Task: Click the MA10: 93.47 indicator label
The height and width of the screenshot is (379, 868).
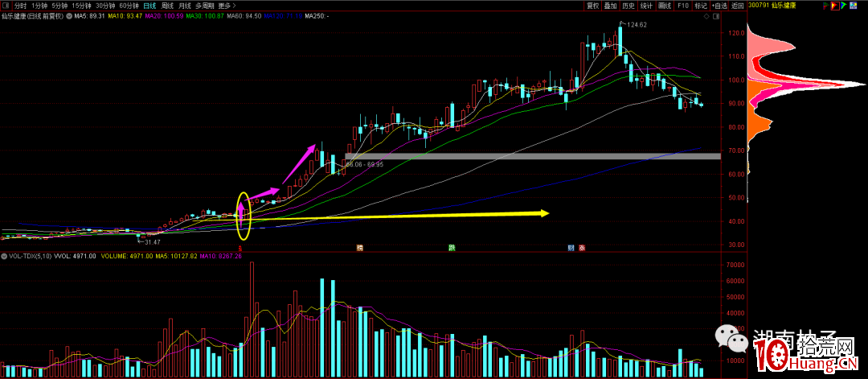Action: (x=125, y=16)
